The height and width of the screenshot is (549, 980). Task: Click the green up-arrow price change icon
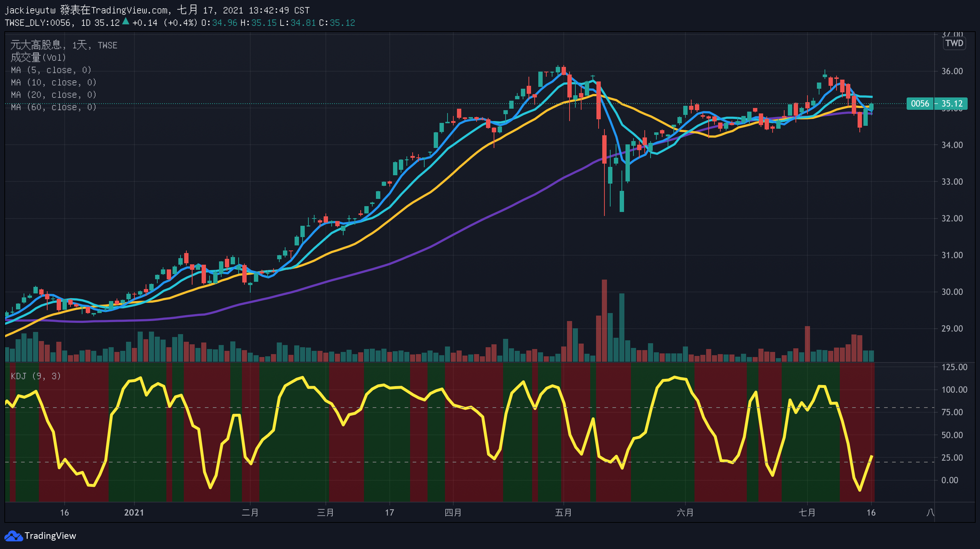[x=126, y=21]
